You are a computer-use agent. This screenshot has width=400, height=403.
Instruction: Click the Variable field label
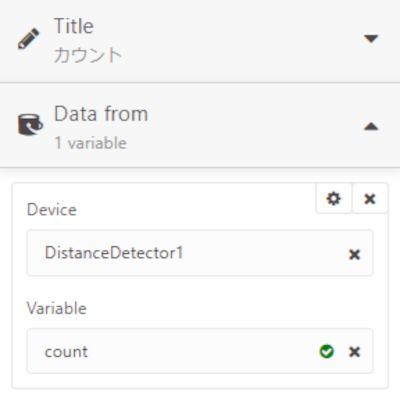pos(57,308)
